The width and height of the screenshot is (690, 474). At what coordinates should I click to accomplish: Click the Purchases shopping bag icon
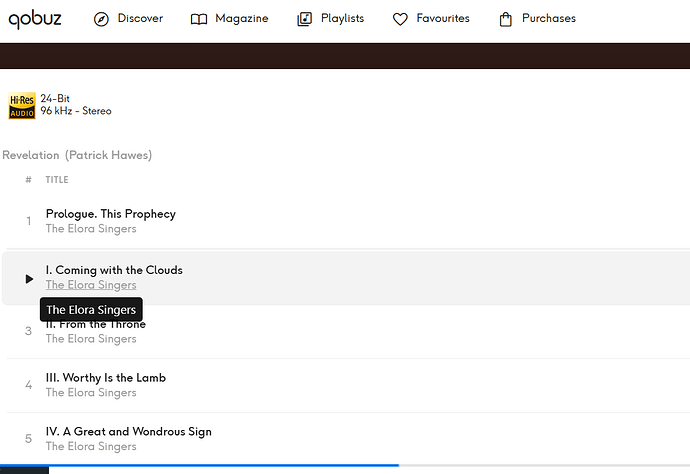[506, 19]
